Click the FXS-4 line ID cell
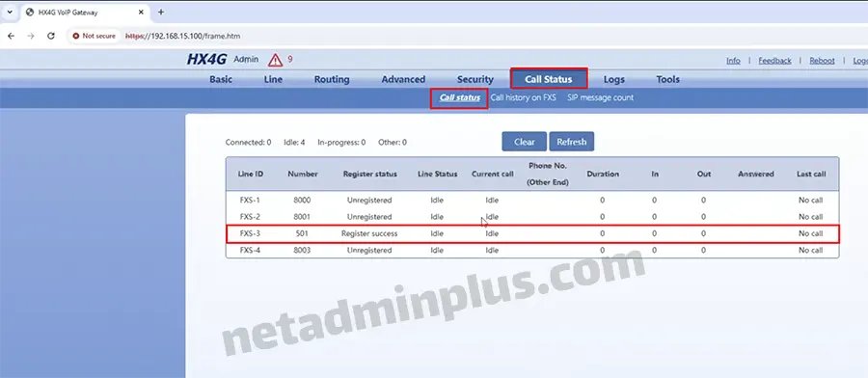This screenshot has height=378, width=868. [x=250, y=250]
